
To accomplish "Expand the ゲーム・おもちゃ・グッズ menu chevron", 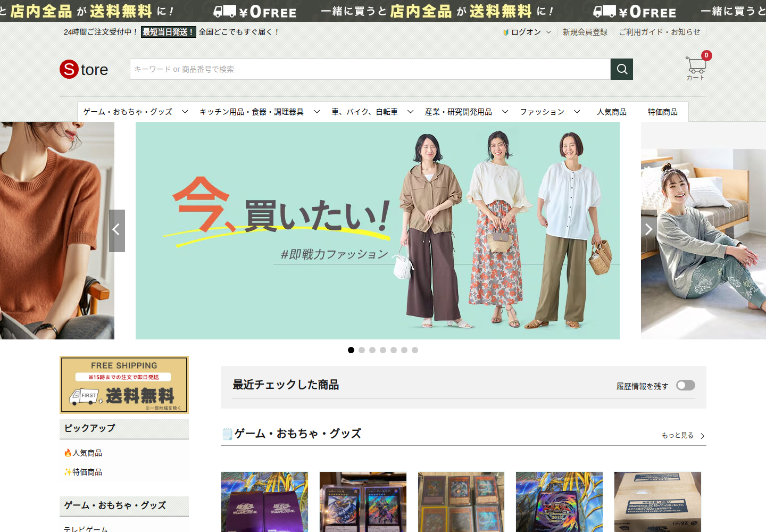I will tap(185, 112).
